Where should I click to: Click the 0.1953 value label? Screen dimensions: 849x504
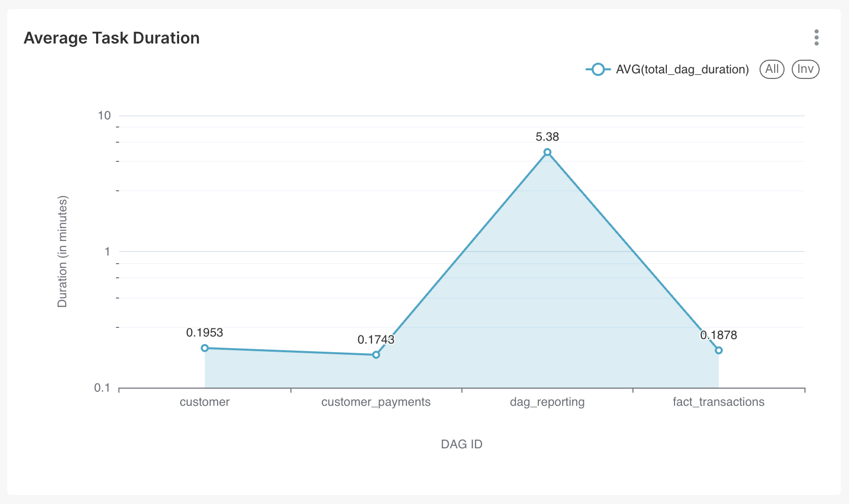point(204,332)
